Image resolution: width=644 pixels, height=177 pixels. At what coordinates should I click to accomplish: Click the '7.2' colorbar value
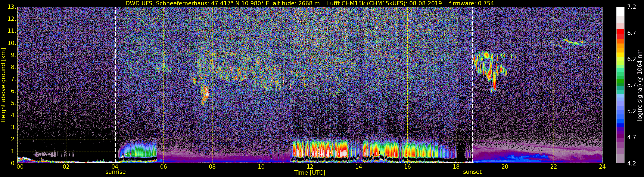pyautogui.click(x=632, y=7)
